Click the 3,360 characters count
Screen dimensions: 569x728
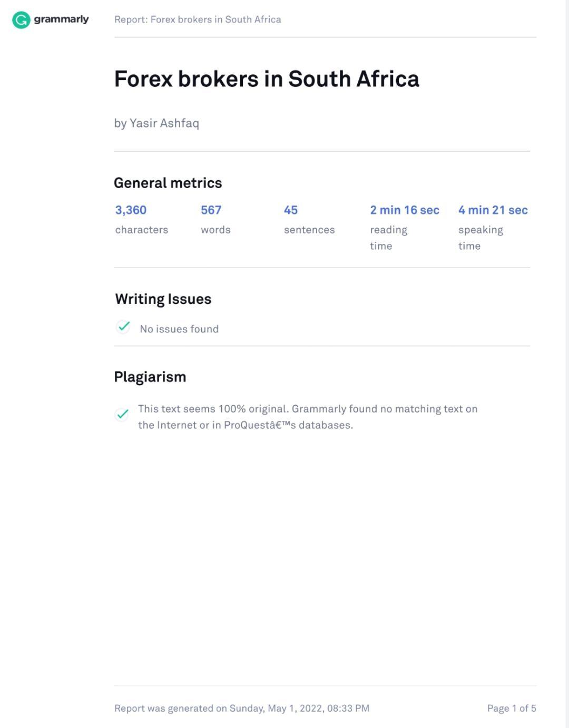coord(131,210)
